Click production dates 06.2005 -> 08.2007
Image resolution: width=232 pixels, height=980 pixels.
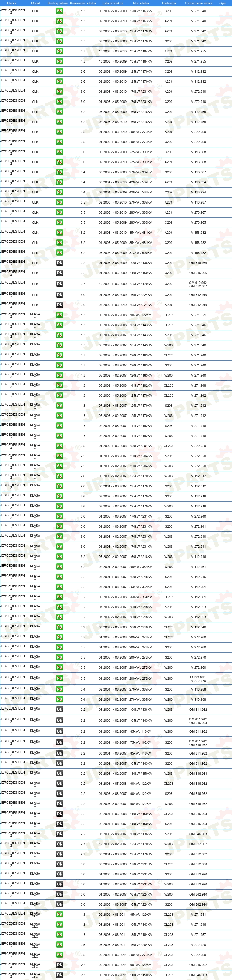tap(113, 905)
